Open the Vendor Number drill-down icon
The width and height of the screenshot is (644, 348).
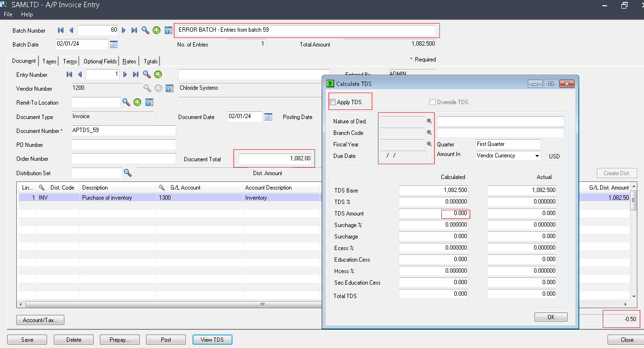coord(169,88)
